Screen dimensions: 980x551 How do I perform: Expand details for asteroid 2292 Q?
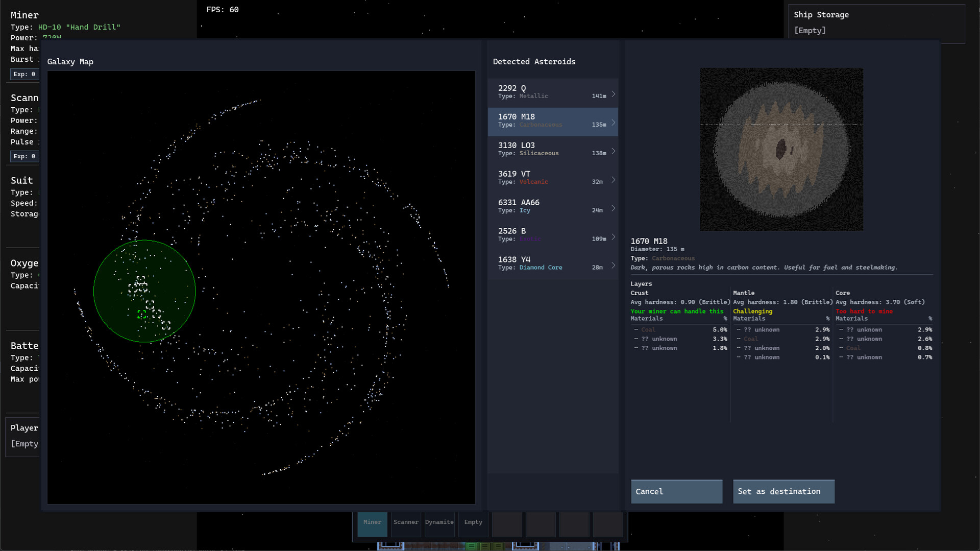click(x=612, y=93)
